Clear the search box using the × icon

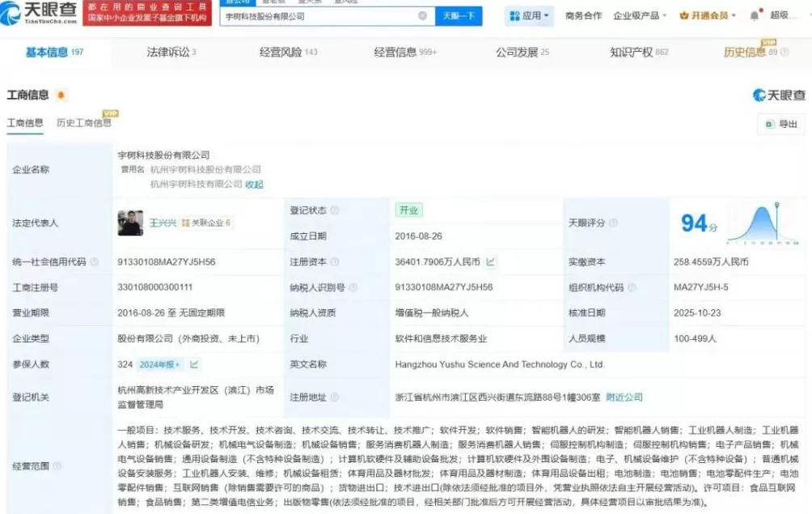click(421, 15)
